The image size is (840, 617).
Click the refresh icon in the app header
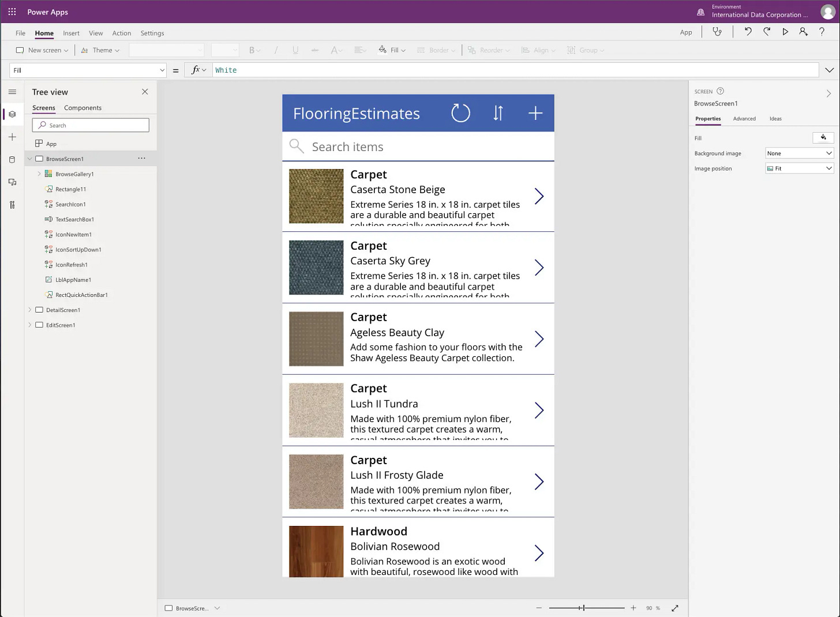tap(460, 113)
